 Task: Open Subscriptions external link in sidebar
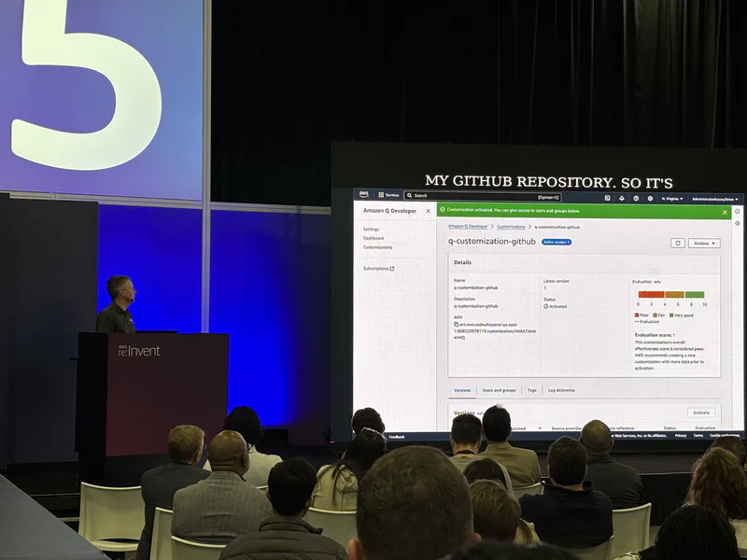click(x=378, y=268)
